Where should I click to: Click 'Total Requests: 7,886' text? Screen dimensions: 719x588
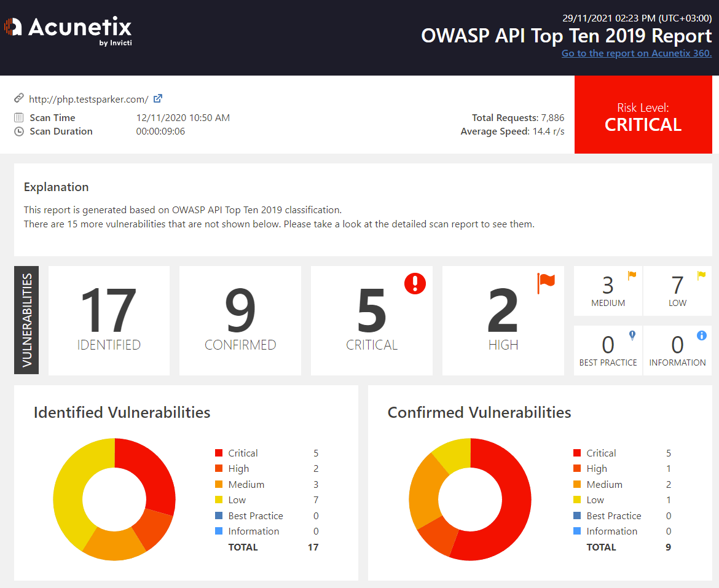tap(518, 118)
